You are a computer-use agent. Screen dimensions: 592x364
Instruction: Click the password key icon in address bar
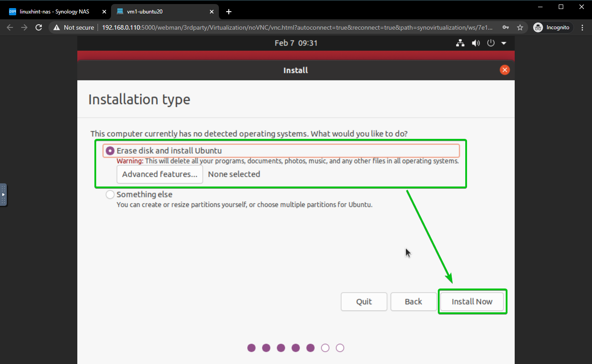(506, 27)
